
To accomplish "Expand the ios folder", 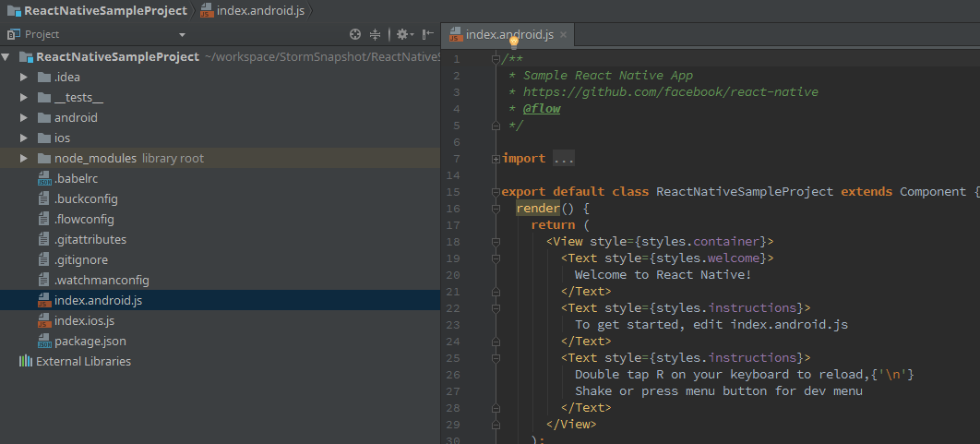I will click(x=24, y=138).
